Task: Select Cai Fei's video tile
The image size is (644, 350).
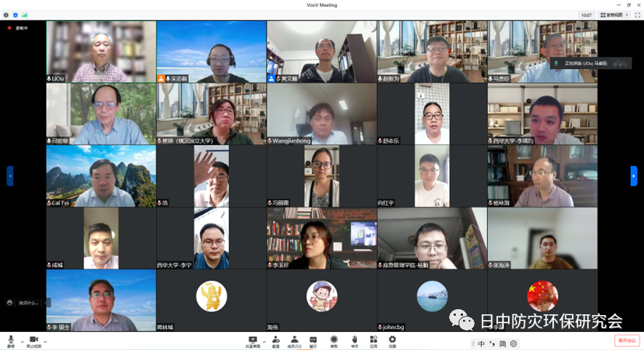Action: [101, 176]
